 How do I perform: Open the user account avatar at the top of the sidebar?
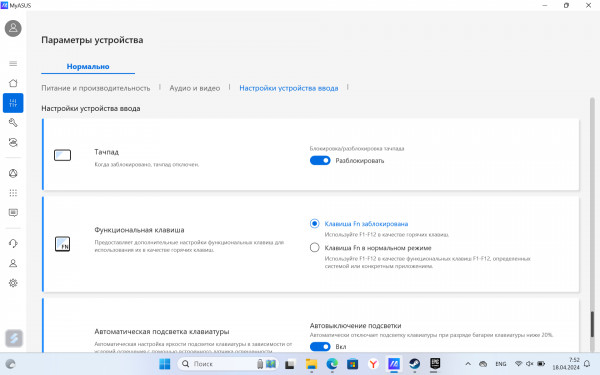[13, 28]
